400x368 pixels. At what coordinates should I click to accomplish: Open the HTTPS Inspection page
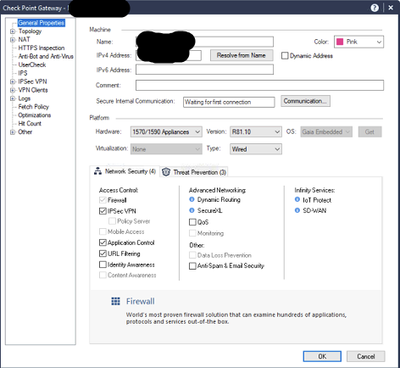coord(41,48)
